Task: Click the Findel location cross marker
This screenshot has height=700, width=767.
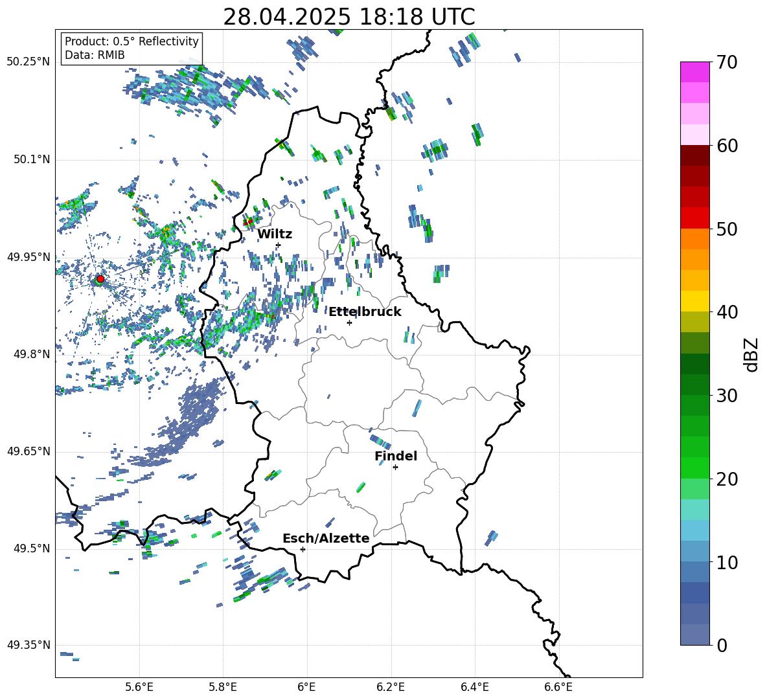Action: (395, 467)
